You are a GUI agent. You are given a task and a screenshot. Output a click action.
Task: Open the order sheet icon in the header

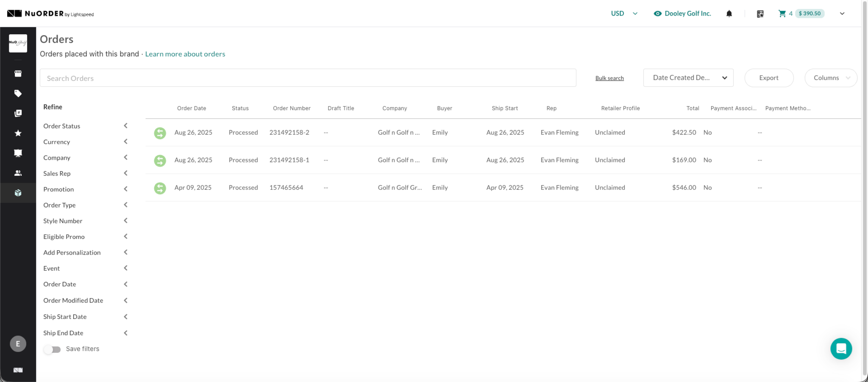[760, 14]
